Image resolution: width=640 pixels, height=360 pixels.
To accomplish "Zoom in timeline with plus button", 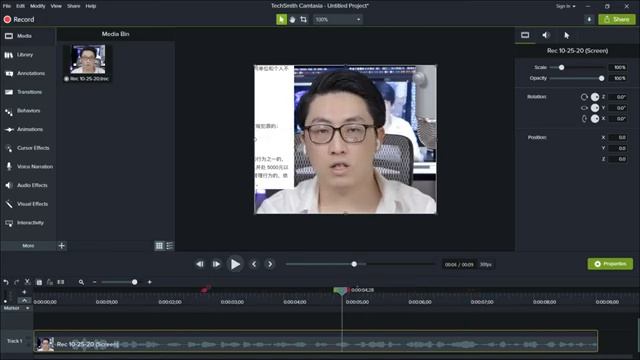I will [x=149, y=282].
